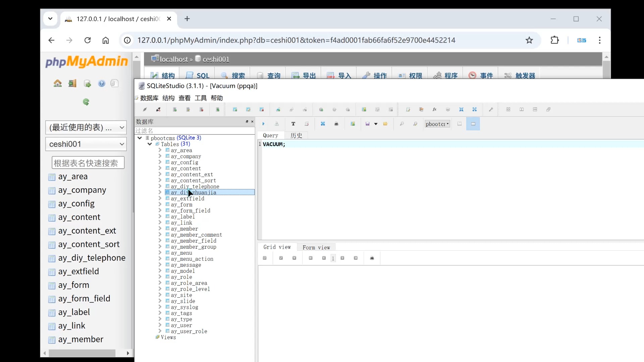
Task: Export query results with the save icon
Action: [368, 124]
